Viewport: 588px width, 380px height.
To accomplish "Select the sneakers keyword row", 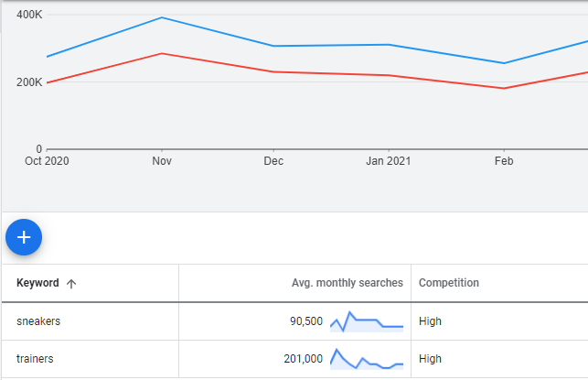I will 37,321.
